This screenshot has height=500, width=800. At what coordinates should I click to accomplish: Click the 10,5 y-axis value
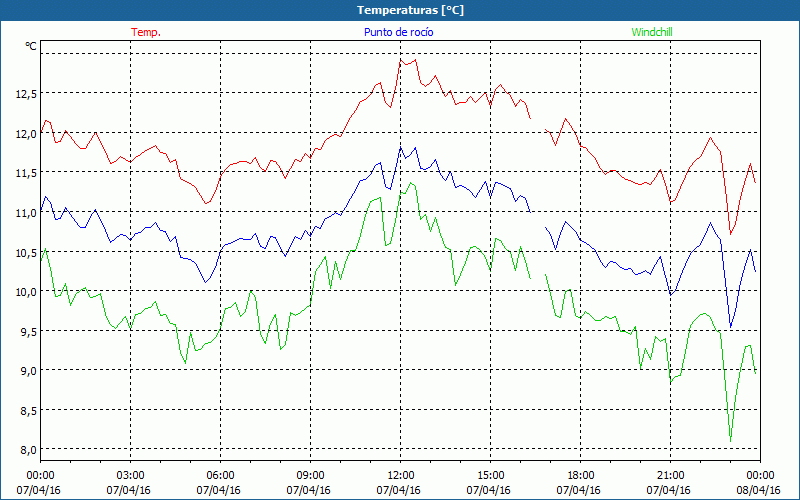(x=26, y=253)
